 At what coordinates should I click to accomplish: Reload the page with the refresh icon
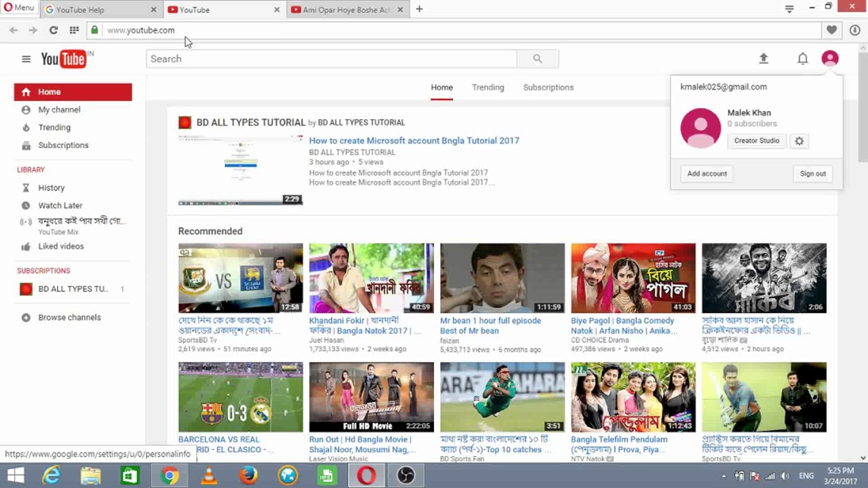click(x=54, y=30)
